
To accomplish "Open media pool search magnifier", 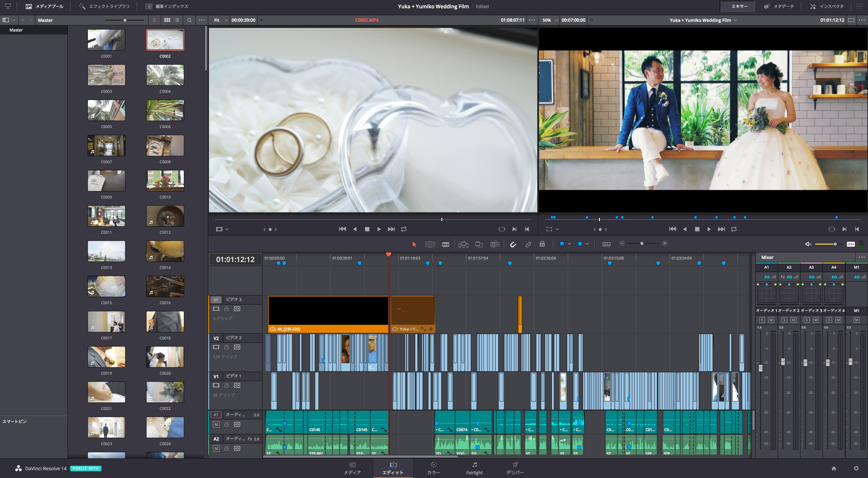I will (189, 20).
